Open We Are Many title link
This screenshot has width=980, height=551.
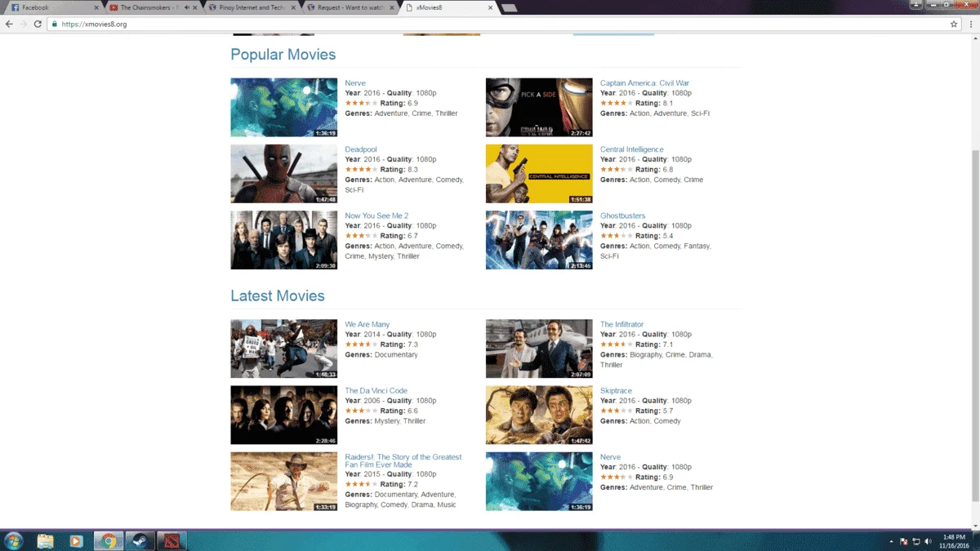367,324
